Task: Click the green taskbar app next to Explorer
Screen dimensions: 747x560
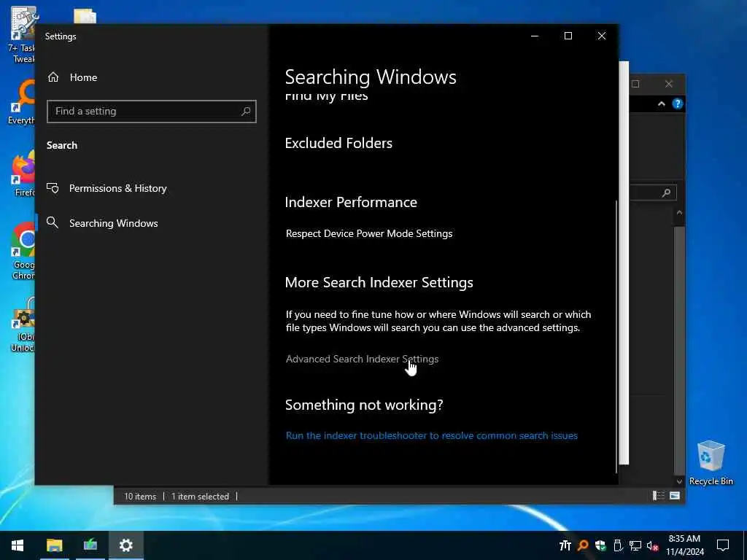Action: (x=90, y=545)
